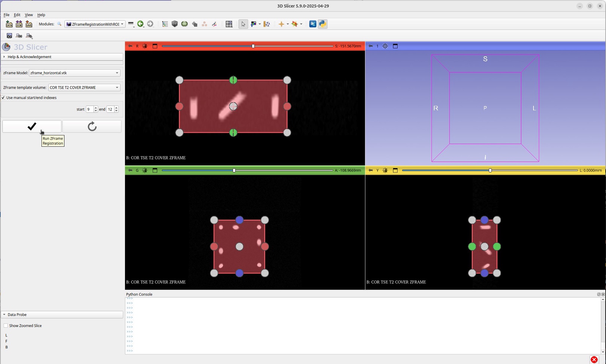Open the window/level mode dropdown arrow

260,24
